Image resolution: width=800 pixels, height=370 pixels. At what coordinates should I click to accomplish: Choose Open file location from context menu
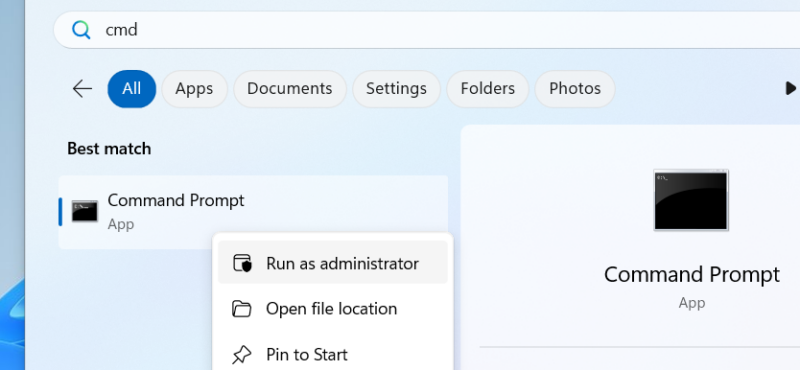point(333,308)
